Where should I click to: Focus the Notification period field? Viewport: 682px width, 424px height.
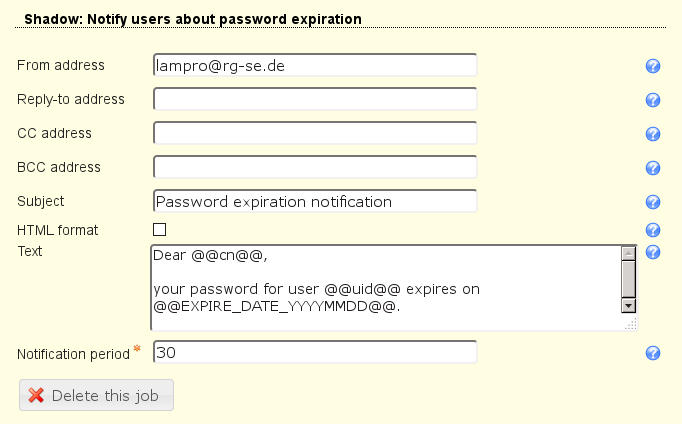point(315,353)
